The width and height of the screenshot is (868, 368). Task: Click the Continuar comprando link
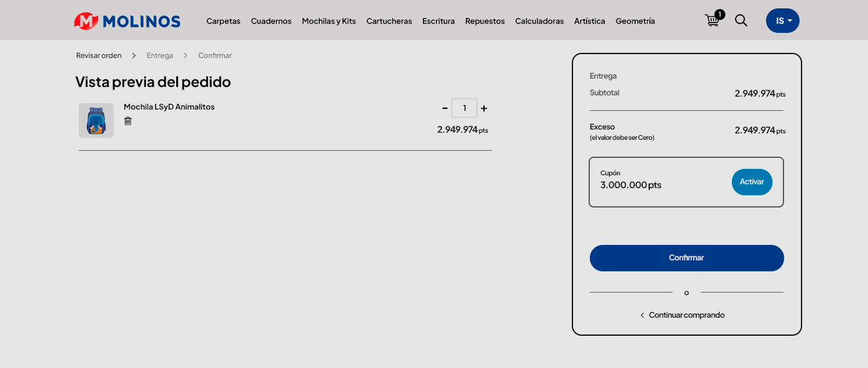pyautogui.click(x=686, y=315)
